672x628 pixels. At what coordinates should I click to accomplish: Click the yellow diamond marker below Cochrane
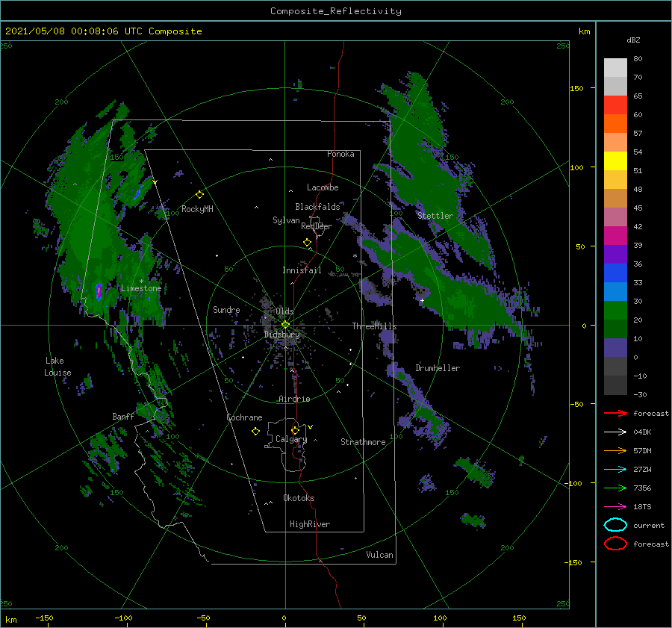[x=255, y=432]
